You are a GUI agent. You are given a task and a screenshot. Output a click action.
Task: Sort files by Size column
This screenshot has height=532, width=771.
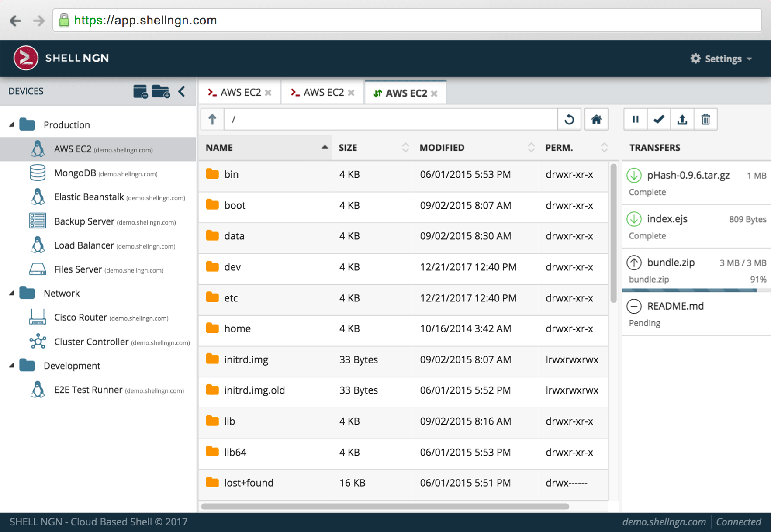coord(373,148)
